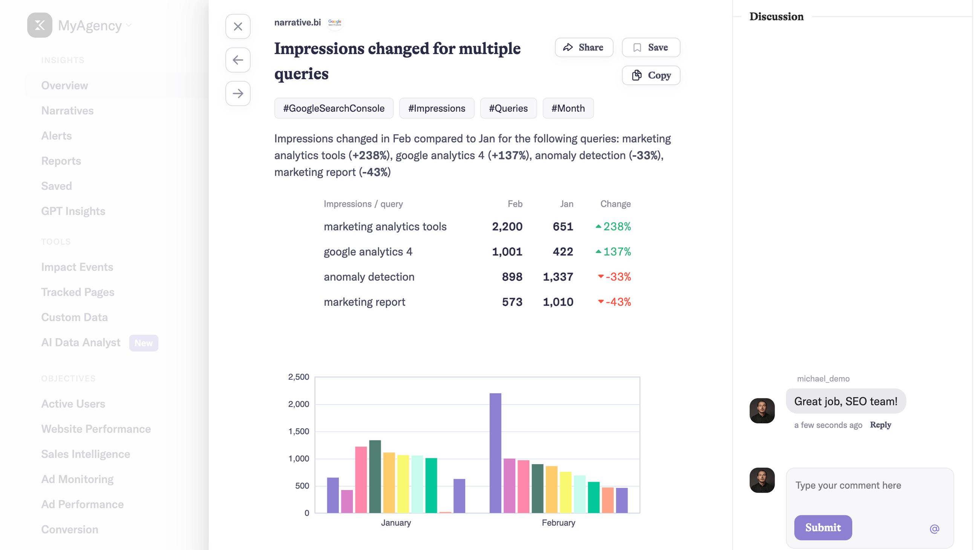Save this insight with bookmark button

(651, 47)
